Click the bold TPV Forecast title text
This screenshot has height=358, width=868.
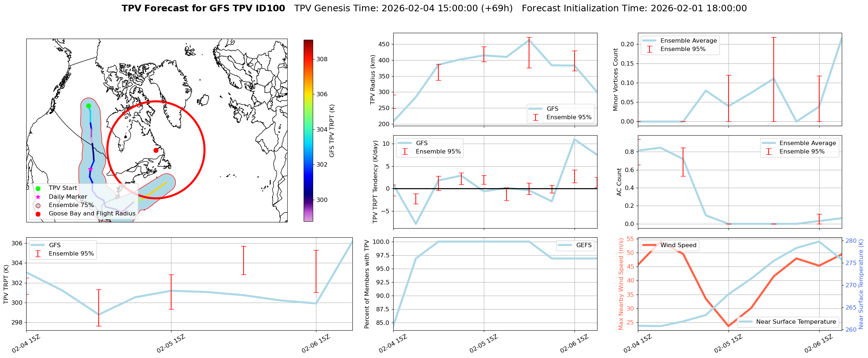(x=203, y=8)
